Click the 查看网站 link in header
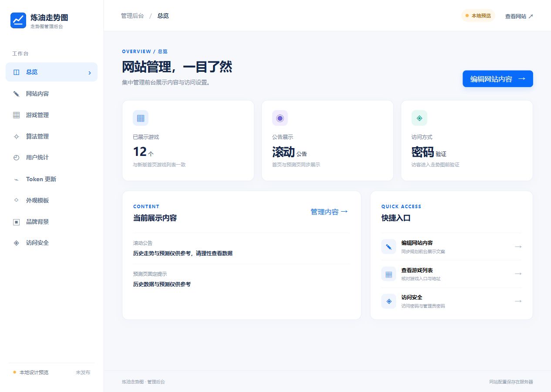The width and height of the screenshot is (551, 392). pyautogui.click(x=519, y=16)
